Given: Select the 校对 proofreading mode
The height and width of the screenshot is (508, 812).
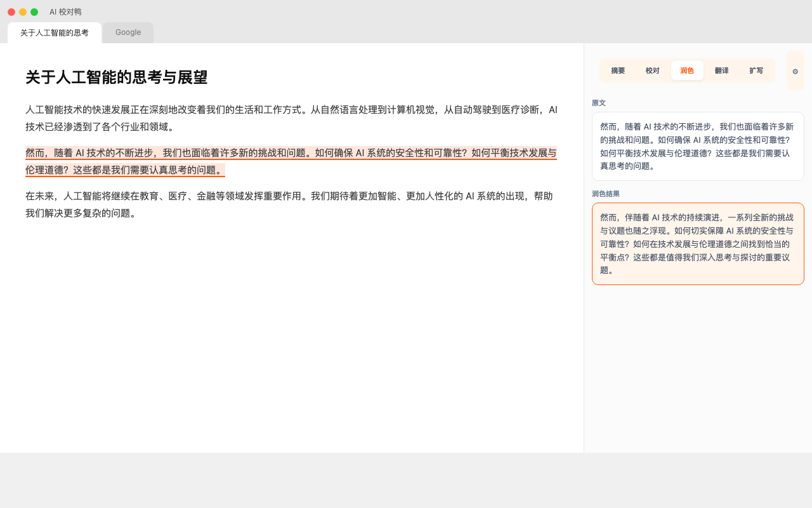Looking at the screenshot, I should coord(652,70).
